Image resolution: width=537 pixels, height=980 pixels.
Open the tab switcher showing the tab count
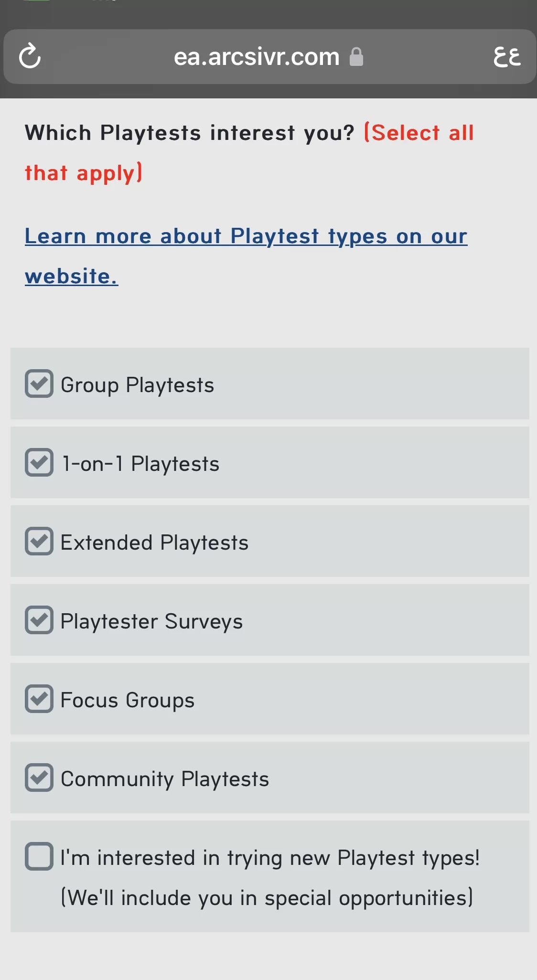(507, 56)
